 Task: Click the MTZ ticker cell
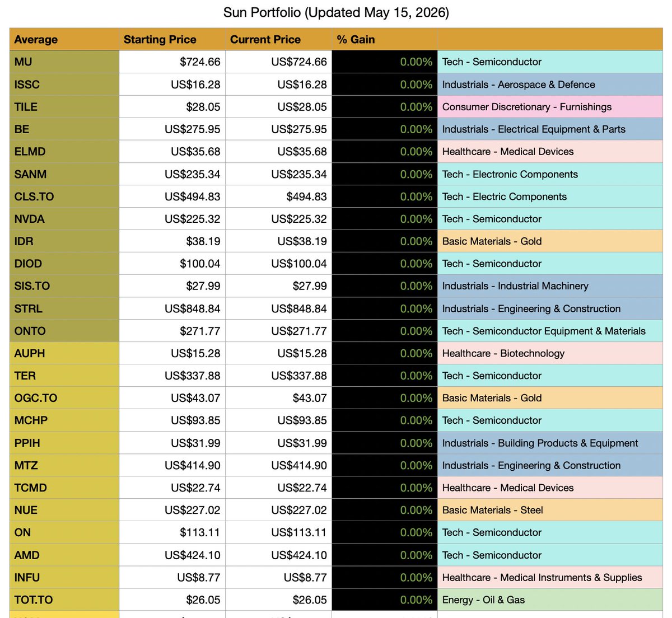[64, 465]
